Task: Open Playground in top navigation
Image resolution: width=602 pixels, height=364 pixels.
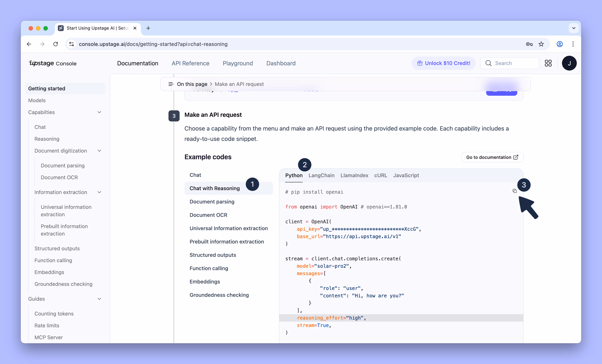Action: tap(237, 63)
